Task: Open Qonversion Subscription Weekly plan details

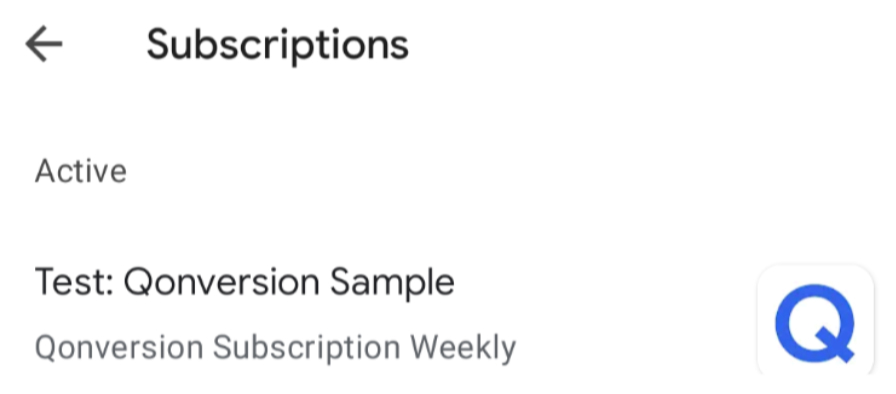Action: 275,348
